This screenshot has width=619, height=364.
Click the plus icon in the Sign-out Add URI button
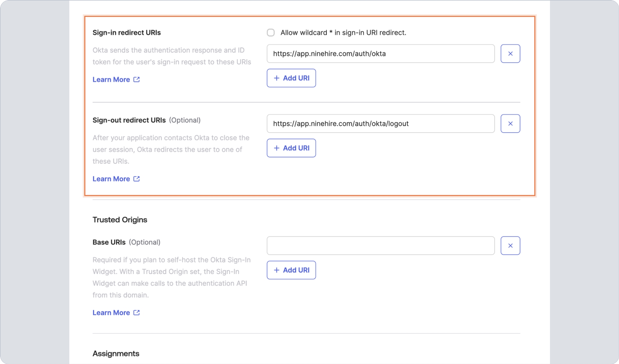[x=276, y=148]
